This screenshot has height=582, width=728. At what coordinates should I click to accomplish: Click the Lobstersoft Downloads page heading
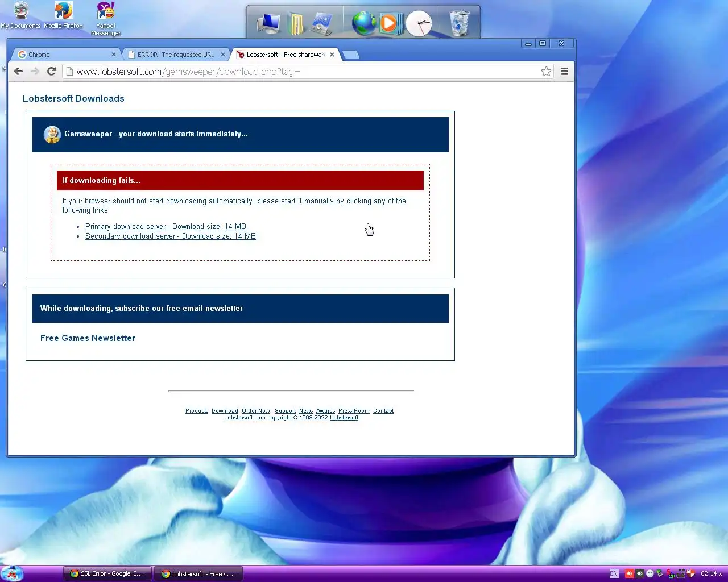[x=73, y=98]
